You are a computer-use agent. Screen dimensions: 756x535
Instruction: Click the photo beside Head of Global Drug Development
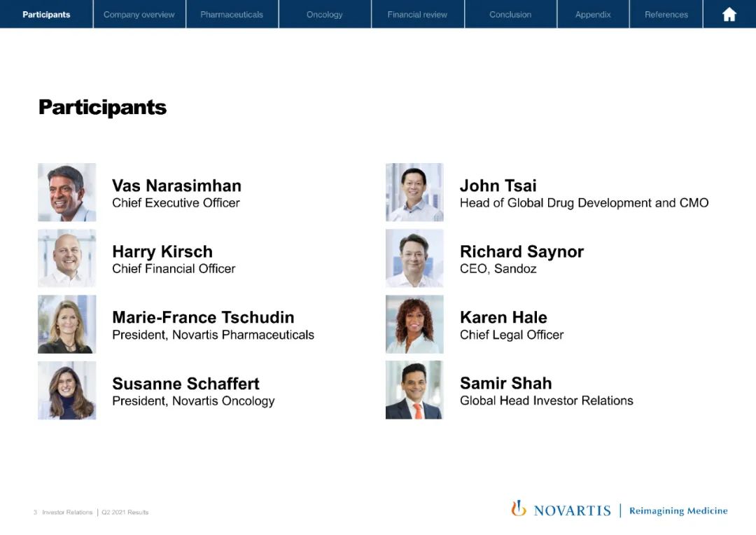[x=414, y=193]
